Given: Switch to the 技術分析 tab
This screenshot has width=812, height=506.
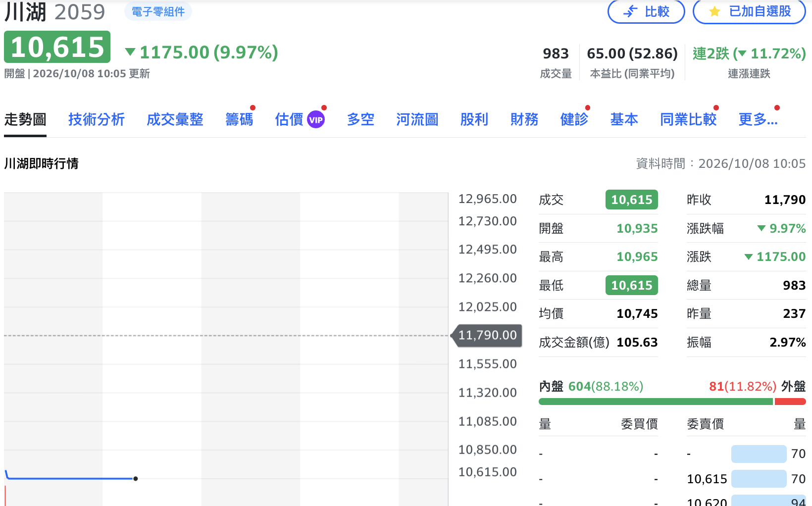Looking at the screenshot, I should click(97, 119).
